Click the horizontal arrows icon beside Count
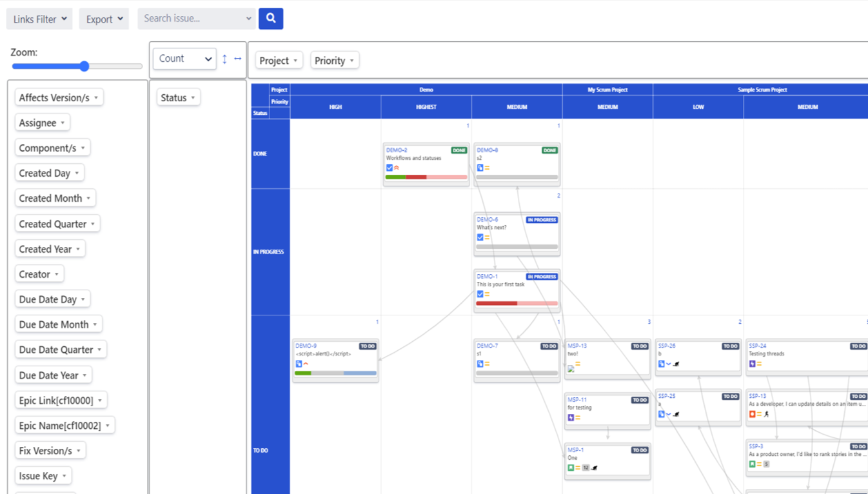Viewport: 868px width, 494px height. tap(238, 59)
